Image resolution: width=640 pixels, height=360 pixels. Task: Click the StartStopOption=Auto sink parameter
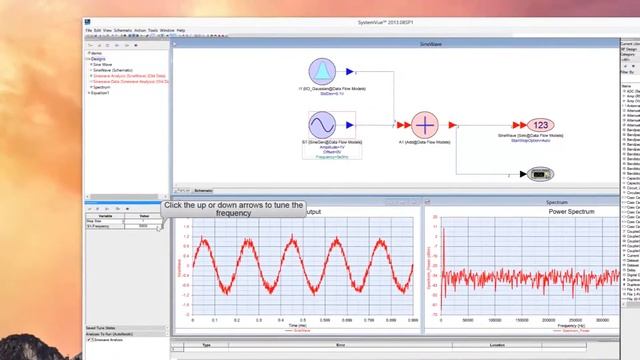(x=531, y=140)
